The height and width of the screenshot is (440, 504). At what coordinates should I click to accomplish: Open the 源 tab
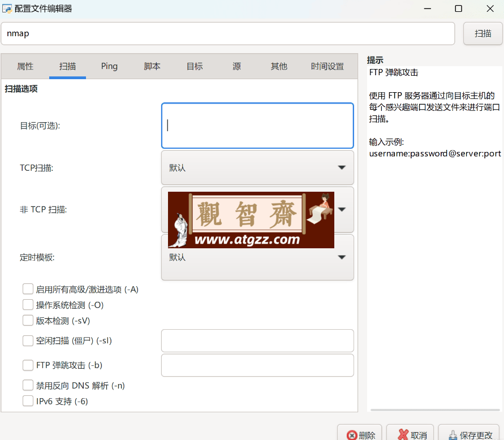click(236, 66)
